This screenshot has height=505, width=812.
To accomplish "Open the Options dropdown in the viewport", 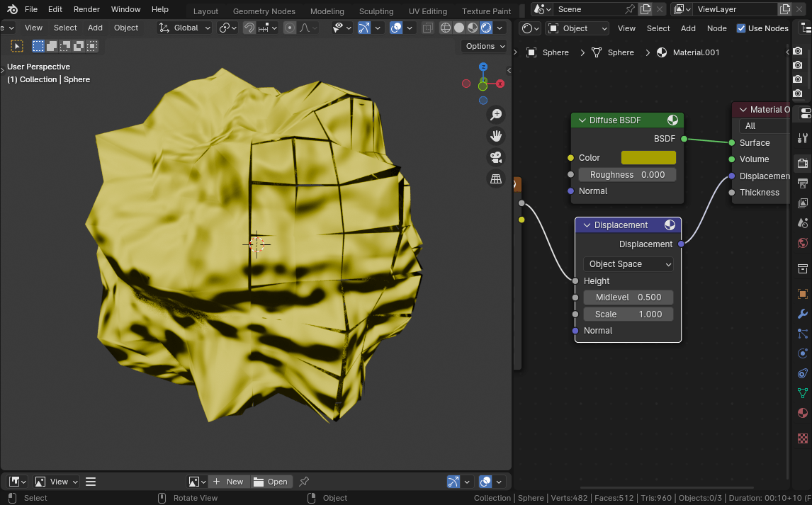I will click(x=484, y=45).
